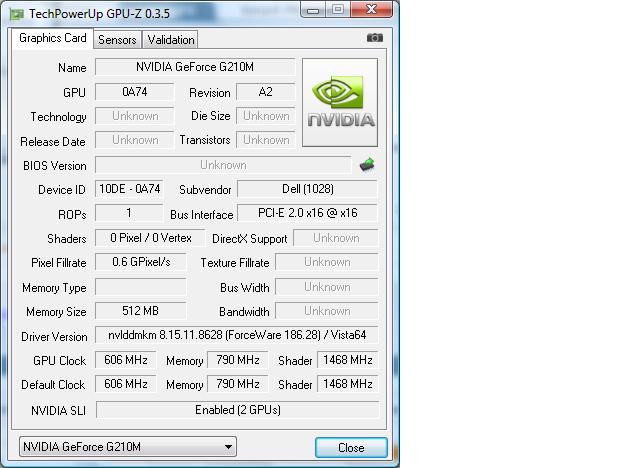640x468 pixels.
Task: Switch to the Validation tab
Action: click(171, 40)
